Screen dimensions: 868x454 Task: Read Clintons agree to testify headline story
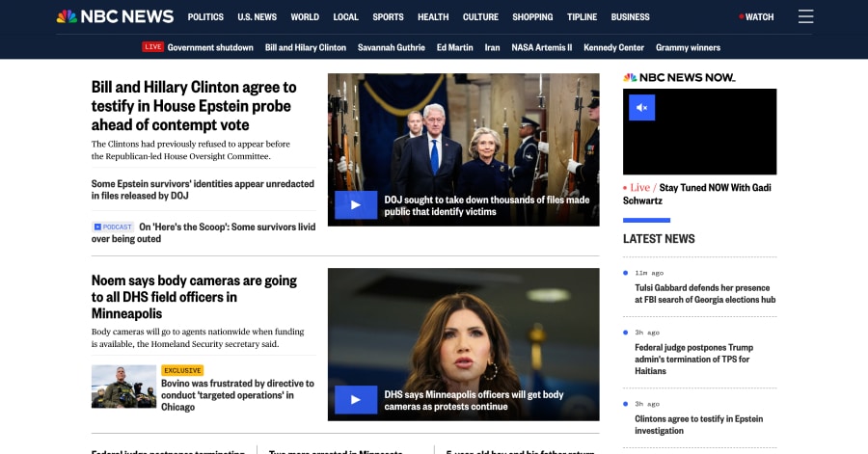pos(194,106)
